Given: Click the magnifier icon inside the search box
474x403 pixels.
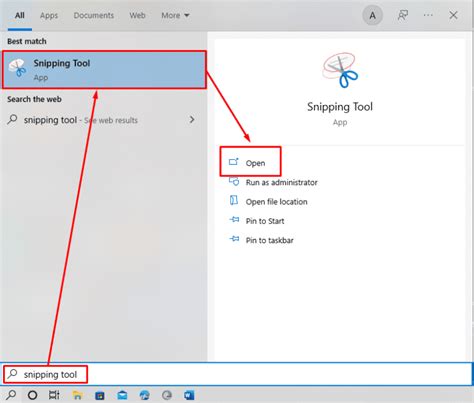Looking at the screenshot, I should (12, 374).
